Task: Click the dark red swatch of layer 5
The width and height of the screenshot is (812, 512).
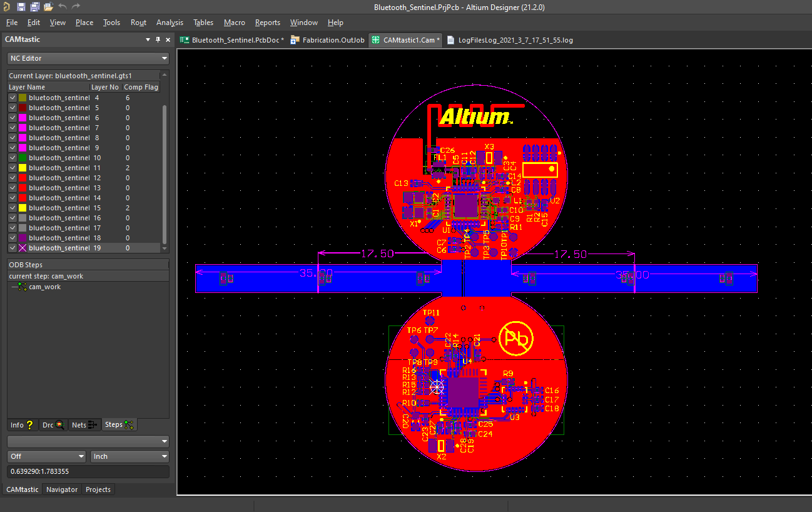Action: coord(23,108)
